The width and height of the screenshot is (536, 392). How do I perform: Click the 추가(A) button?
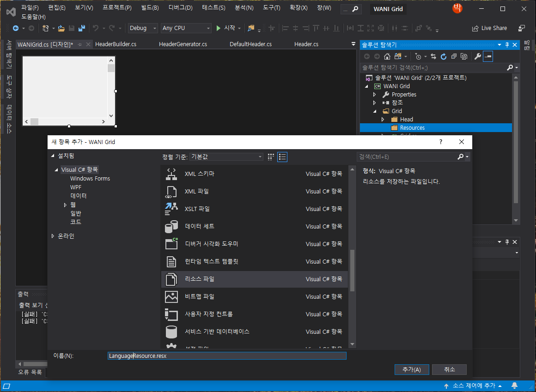[x=412, y=369]
